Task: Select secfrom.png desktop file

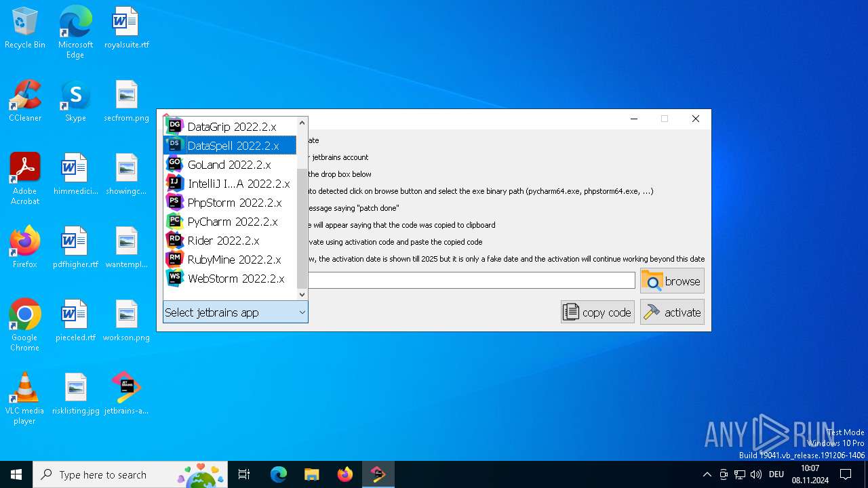Action: (126, 102)
